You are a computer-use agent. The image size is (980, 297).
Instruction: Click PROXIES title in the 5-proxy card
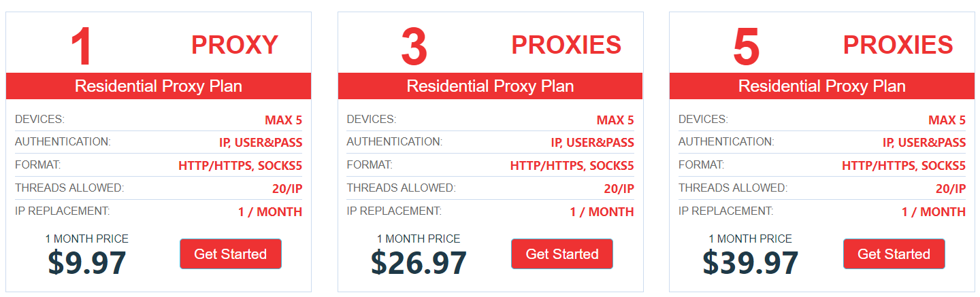(898, 45)
